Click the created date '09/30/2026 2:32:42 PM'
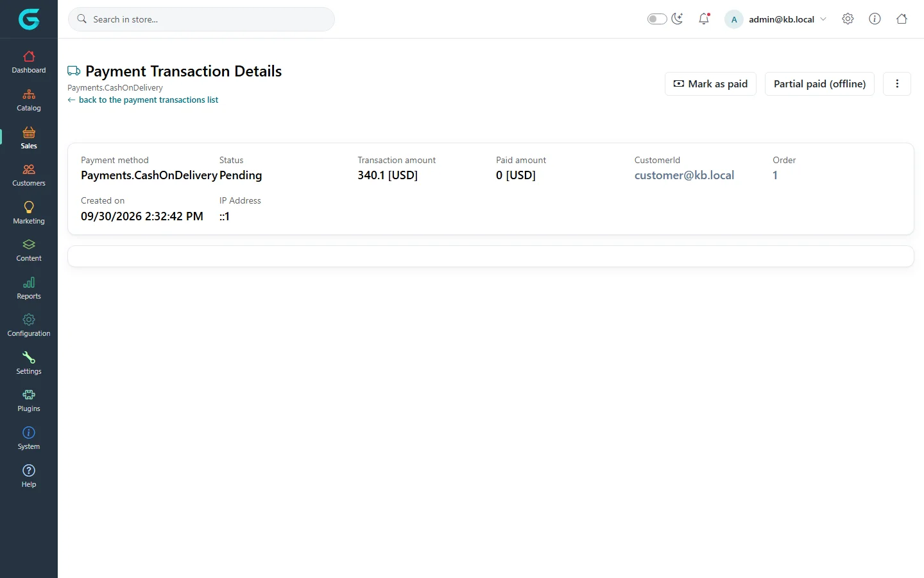This screenshot has width=924, height=578. pos(142,216)
